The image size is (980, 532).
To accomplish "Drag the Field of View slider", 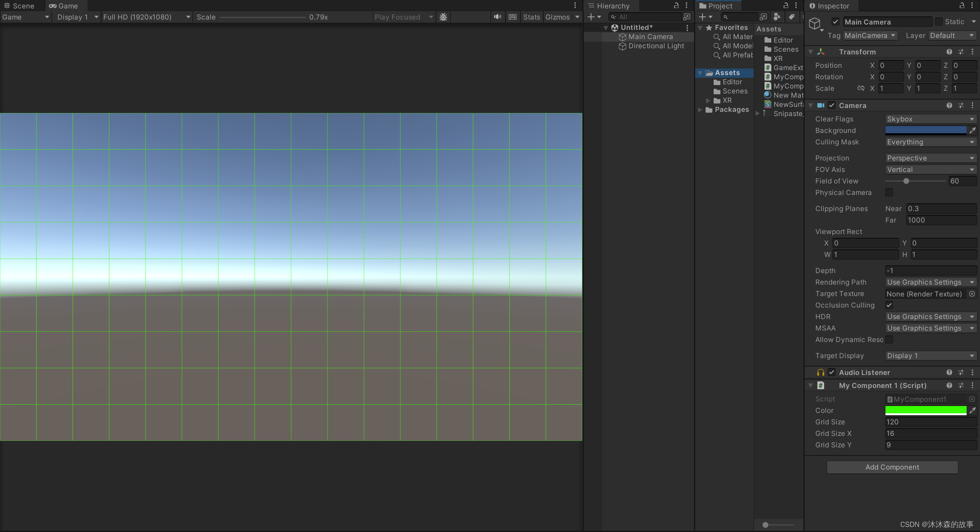I will pyautogui.click(x=906, y=181).
